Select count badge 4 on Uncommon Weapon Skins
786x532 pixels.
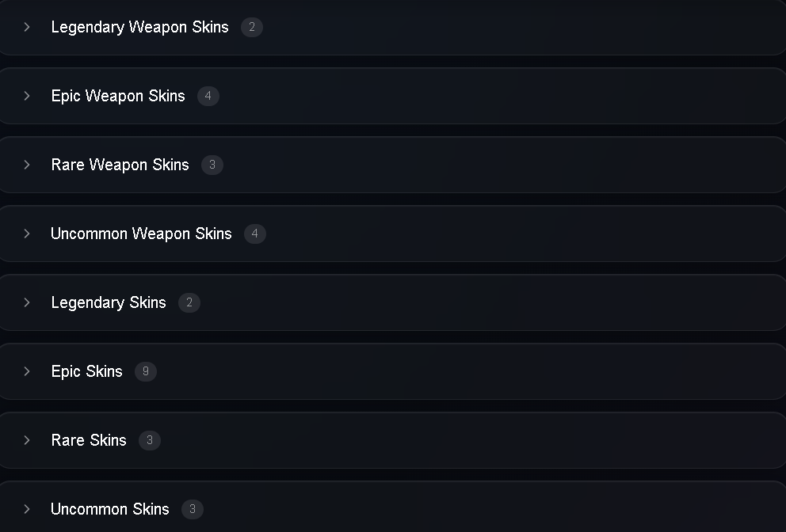[255, 234]
